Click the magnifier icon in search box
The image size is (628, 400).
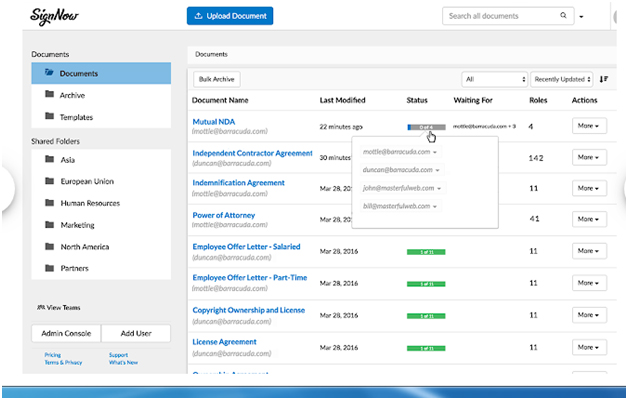tap(563, 16)
